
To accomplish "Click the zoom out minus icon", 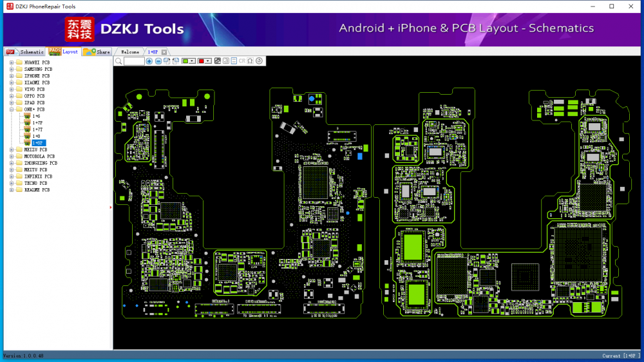I will point(158,61).
